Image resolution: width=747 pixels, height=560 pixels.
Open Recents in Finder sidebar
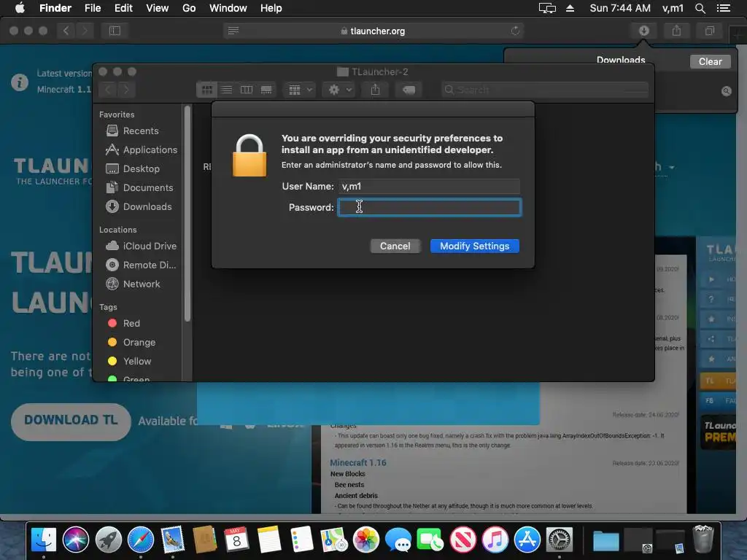141,131
